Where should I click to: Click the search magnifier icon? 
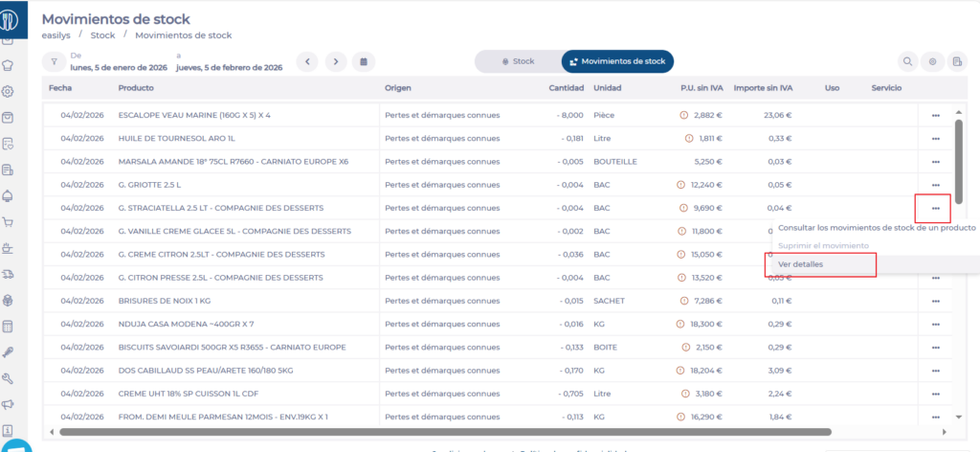[906, 62]
